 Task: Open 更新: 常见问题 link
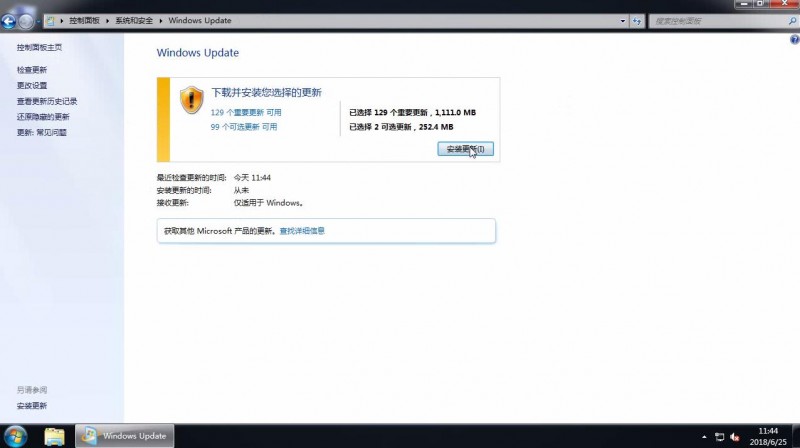click(x=41, y=133)
